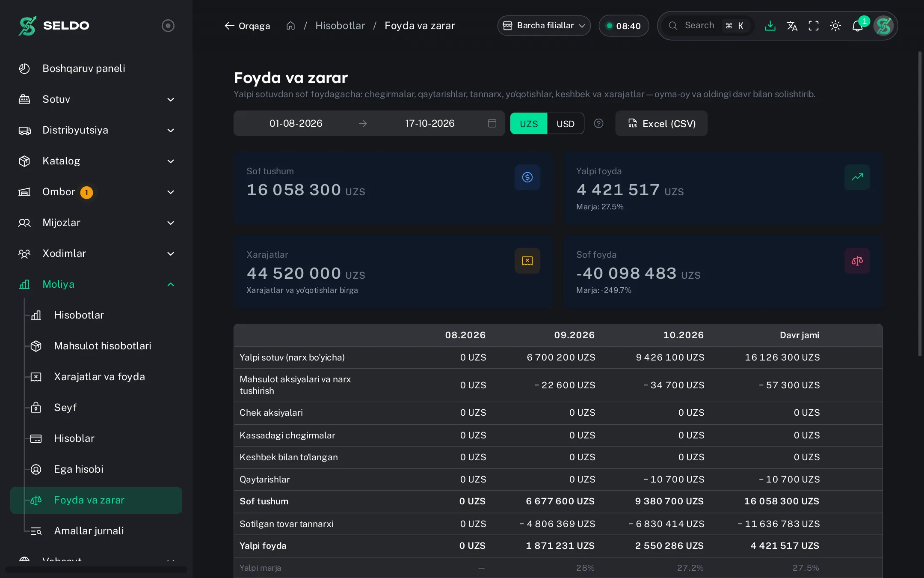Expand the Xodimlar menu

coord(96,253)
